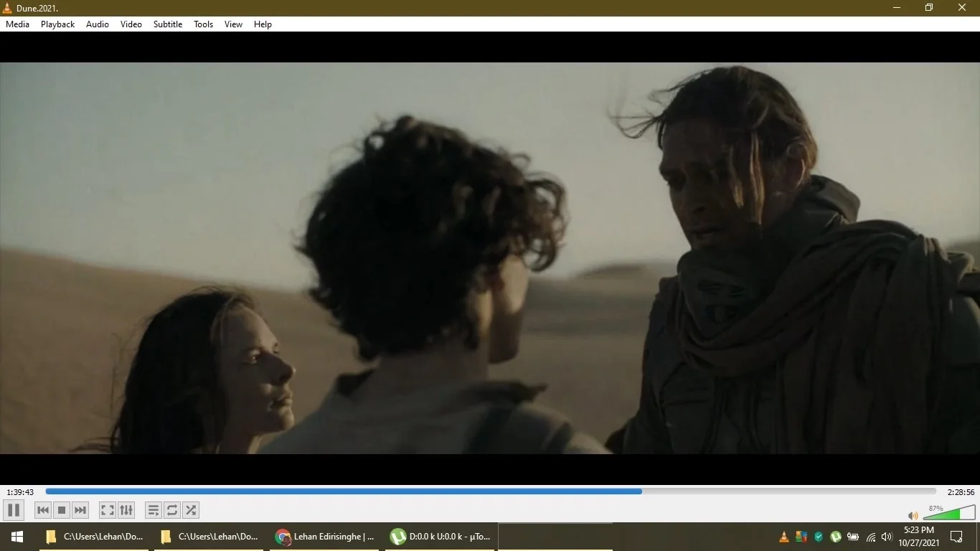Viewport: 980px width, 551px height.
Task: Click the colorful app tray icon beside VLC
Action: click(x=801, y=537)
